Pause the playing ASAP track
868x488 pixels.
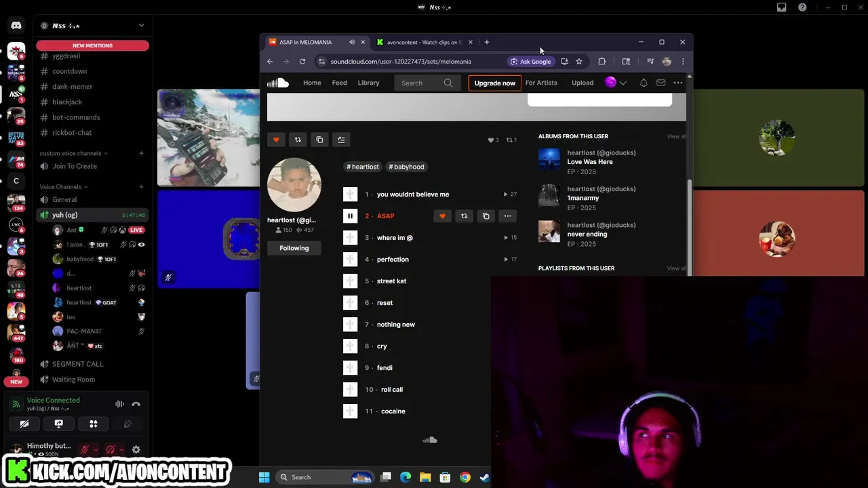[350, 216]
